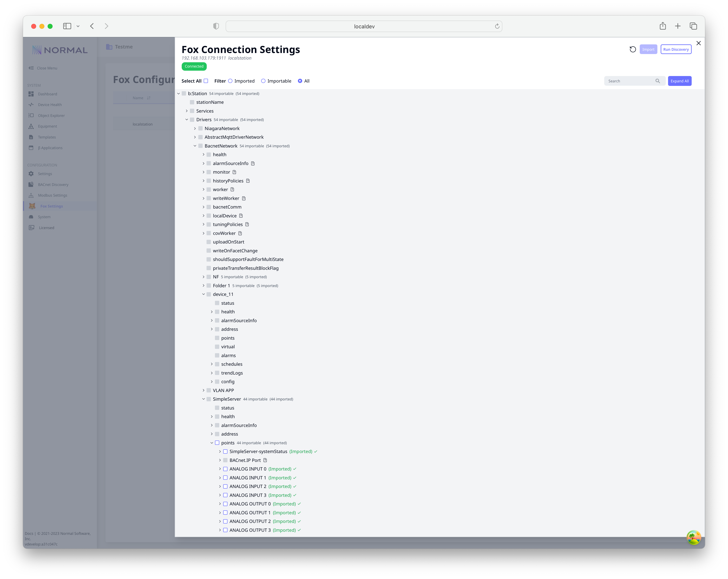Click the refresh icon beside Import
728x579 pixels.
(x=633, y=49)
